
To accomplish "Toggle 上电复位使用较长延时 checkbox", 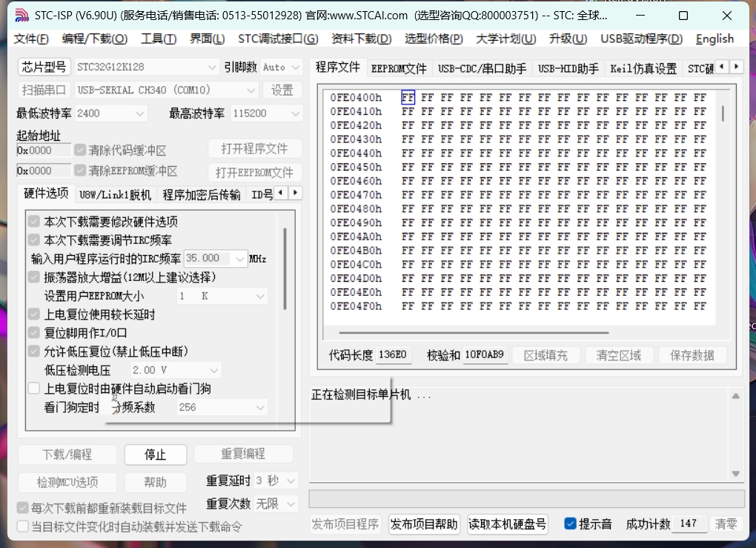I will (34, 314).
